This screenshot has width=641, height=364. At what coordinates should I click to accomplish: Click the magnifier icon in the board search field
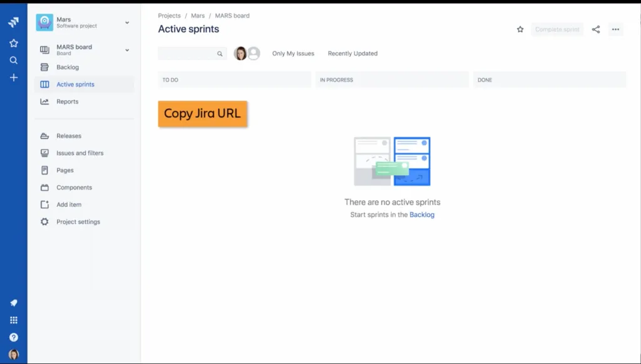220,54
